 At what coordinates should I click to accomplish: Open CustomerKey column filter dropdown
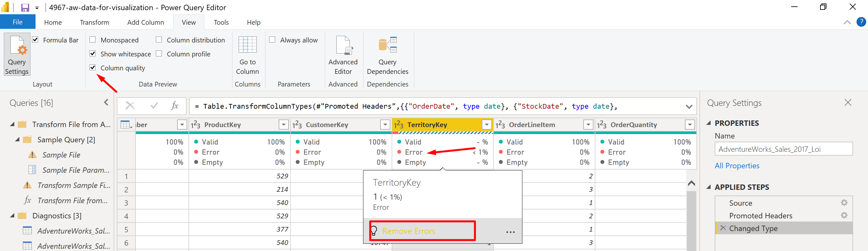pyautogui.click(x=385, y=125)
